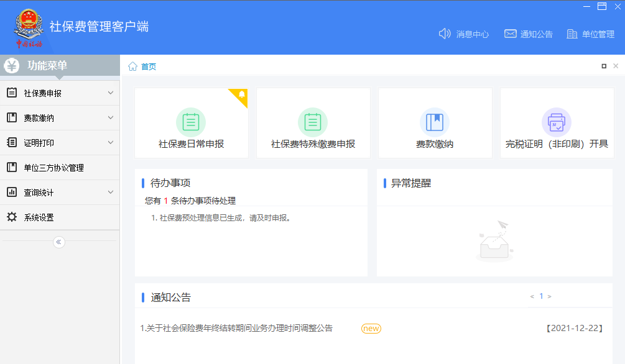Close the 首页 tab with X button
Viewport: 625px width, 364px height.
point(616,66)
